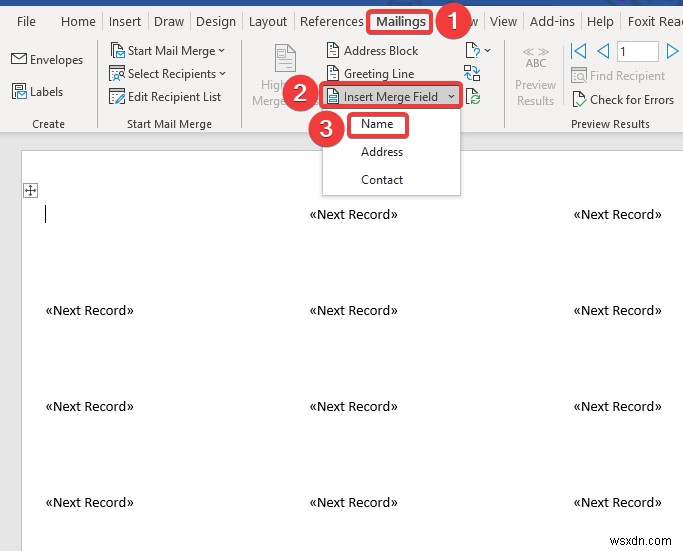Go to the first record
Screen dimensions: 683x551
pyautogui.click(x=578, y=51)
